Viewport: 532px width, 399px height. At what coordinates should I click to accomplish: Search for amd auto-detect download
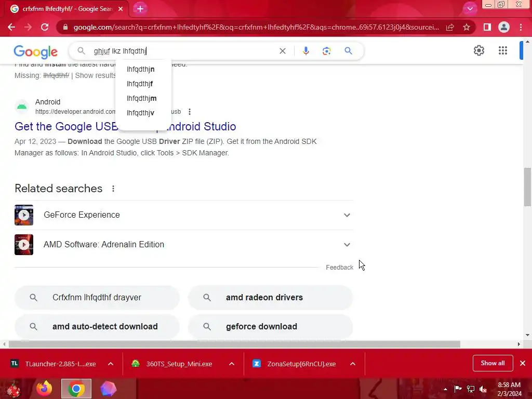point(97,326)
